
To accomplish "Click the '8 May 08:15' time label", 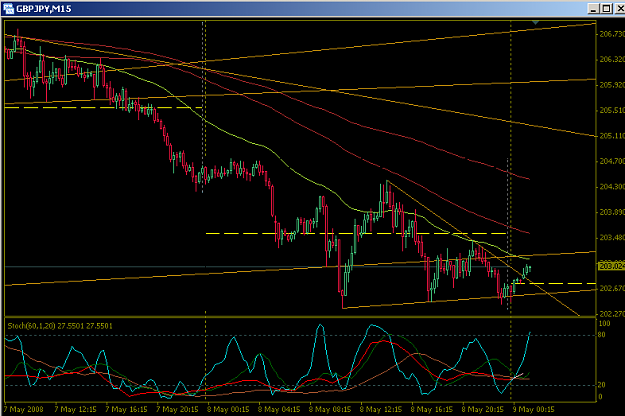I will pyautogui.click(x=330, y=409).
